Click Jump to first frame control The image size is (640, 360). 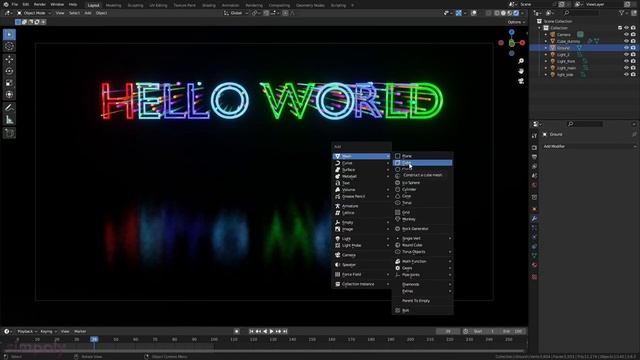click(x=251, y=331)
